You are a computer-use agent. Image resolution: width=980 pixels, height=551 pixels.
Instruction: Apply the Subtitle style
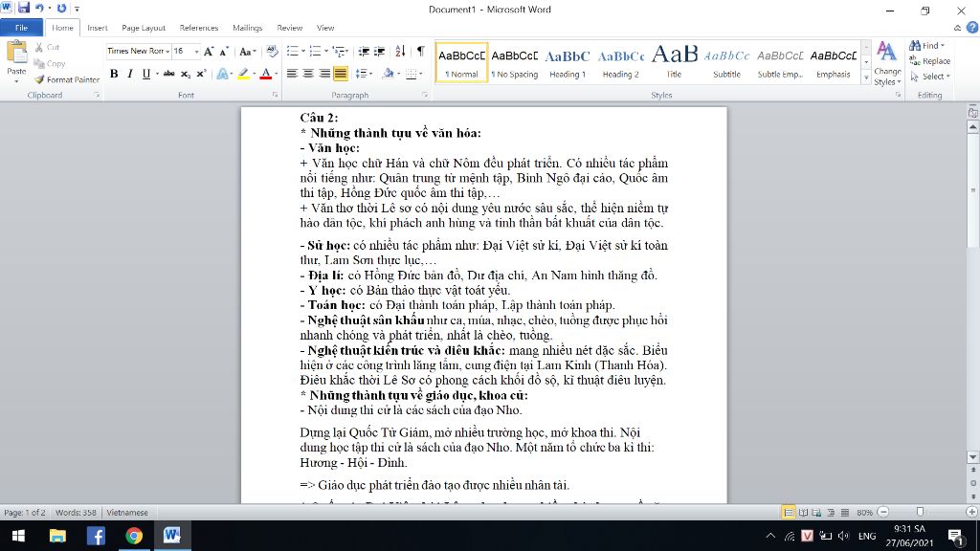(727, 62)
